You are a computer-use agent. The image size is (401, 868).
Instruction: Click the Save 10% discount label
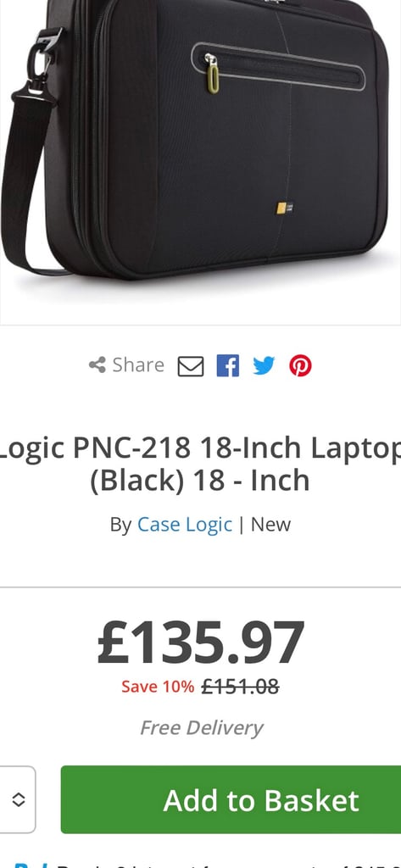pos(158,687)
